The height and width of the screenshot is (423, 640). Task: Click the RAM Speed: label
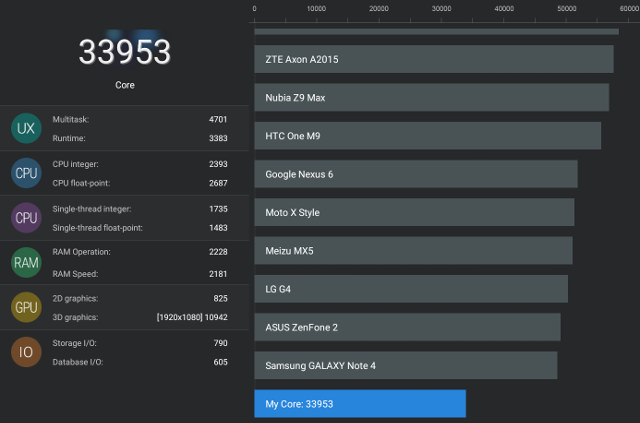[x=75, y=274]
